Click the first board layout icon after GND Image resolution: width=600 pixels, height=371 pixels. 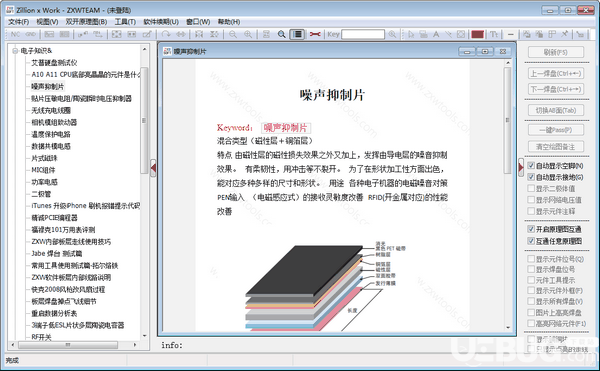[x=49, y=34]
